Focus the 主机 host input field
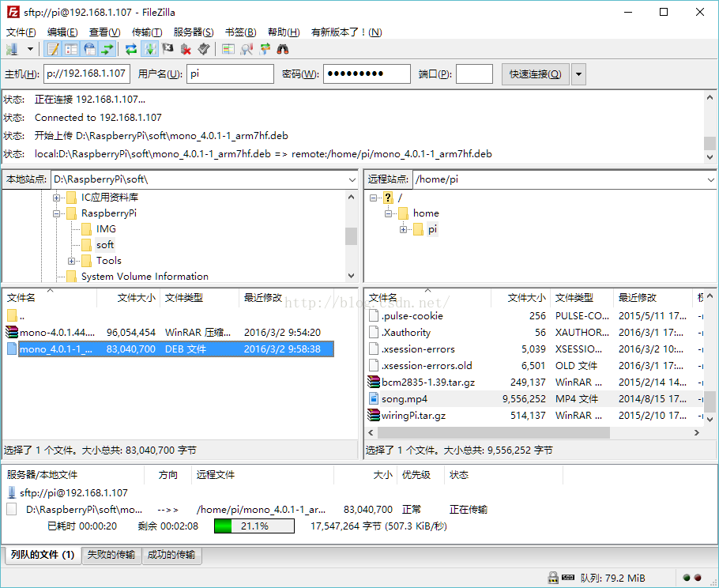Image resolution: width=719 pixels, height=588 pixels. click(x=87, y=73)
